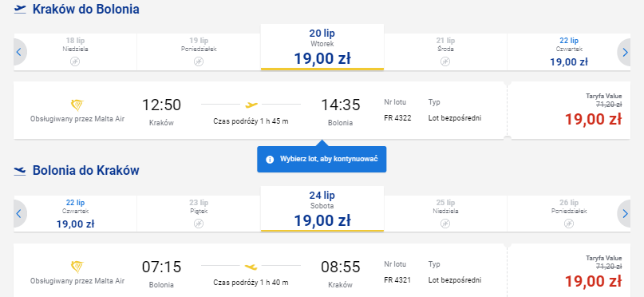Click the Ryanair logo on outbound flight
The image size is (644, 297).
77,105
